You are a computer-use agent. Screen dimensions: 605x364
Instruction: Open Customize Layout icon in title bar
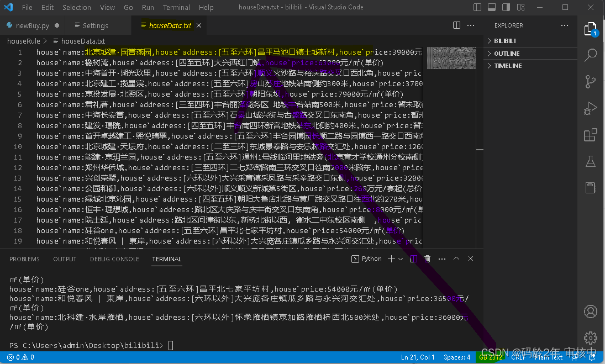click(521, 7)
